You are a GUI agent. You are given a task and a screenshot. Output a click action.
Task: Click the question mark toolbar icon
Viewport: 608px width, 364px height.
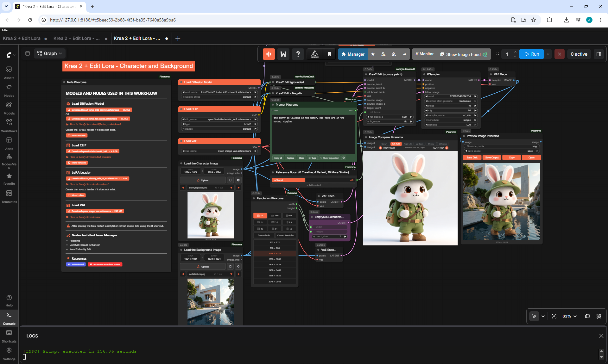point(298,54)
